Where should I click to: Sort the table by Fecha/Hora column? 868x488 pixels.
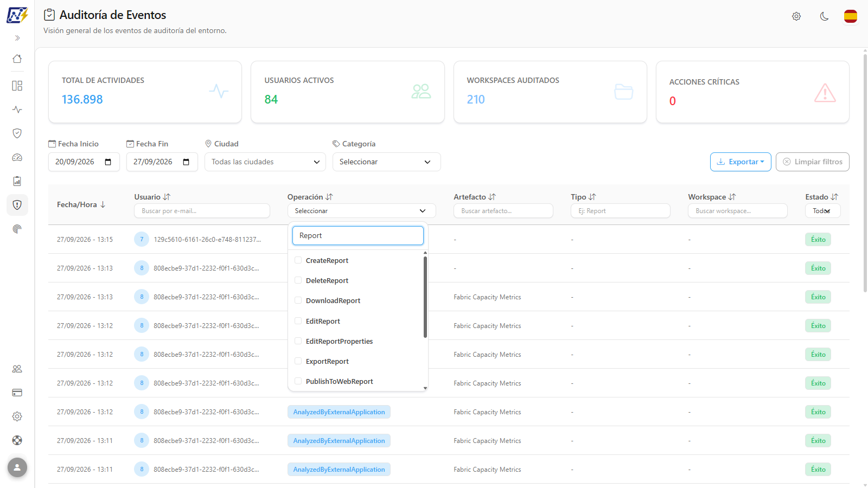(x=81, y=204)
